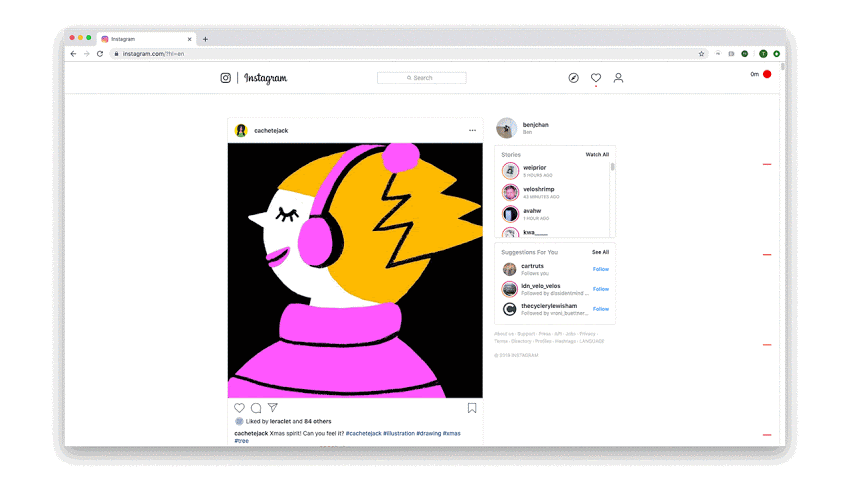Viewport: 850px width, 478px height.
Task: Click the red record circle next to 0m
Action: (x=767, y=74)
